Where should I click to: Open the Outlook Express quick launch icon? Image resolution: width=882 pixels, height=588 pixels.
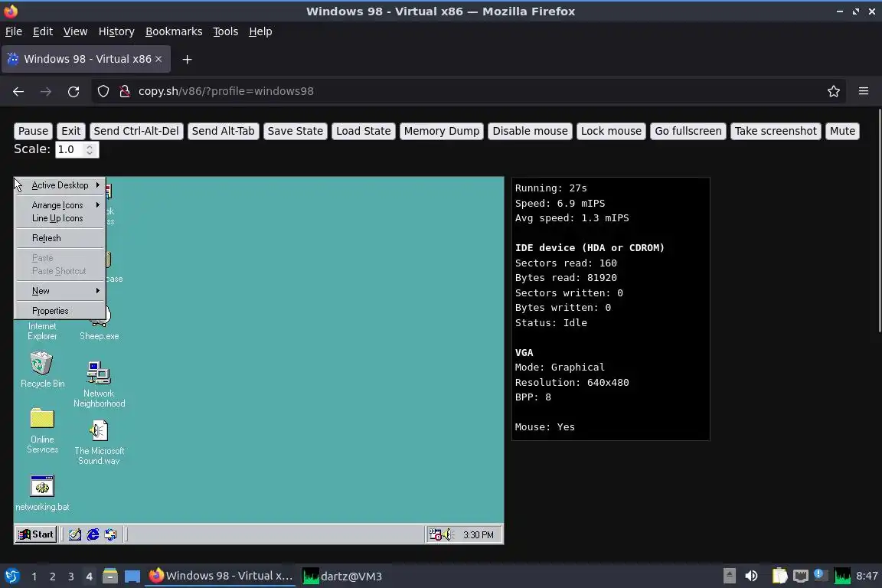111,534
